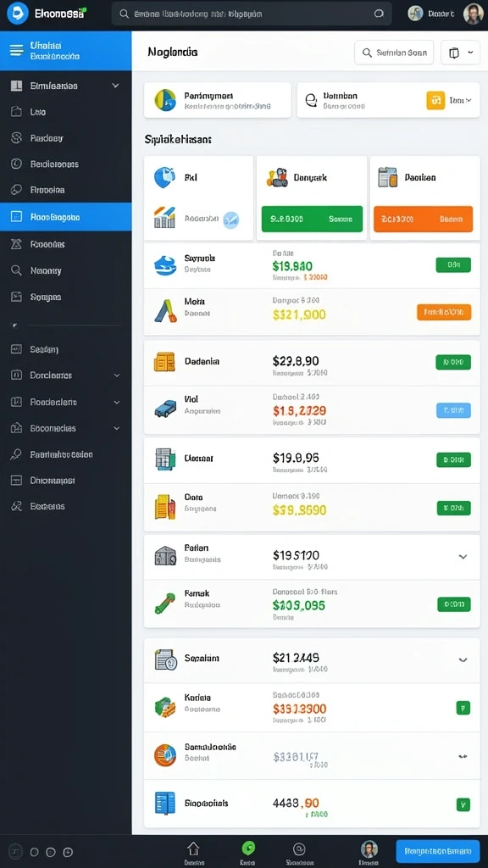Image resolution: width=488 pixels, height=868 pixels.
Task: Click the yellow icon in the Oara row
Action: click(164, 507)
